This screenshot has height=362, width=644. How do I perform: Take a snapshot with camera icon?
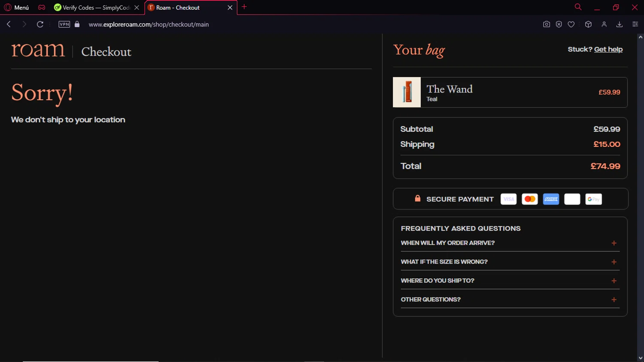[547, 24]
